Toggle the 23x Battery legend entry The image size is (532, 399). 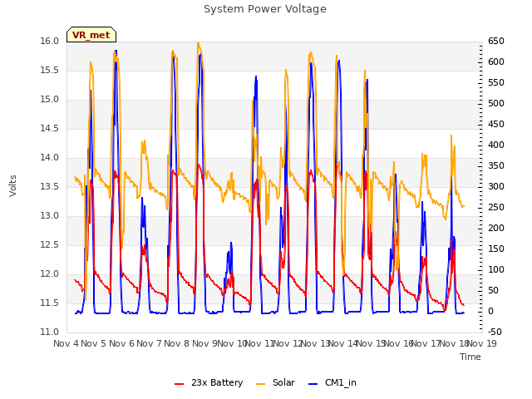tap(209, 382)
